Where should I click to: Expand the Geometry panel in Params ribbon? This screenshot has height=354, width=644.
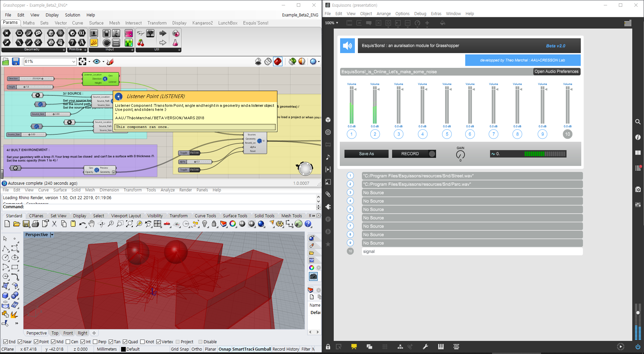(64, 50)
